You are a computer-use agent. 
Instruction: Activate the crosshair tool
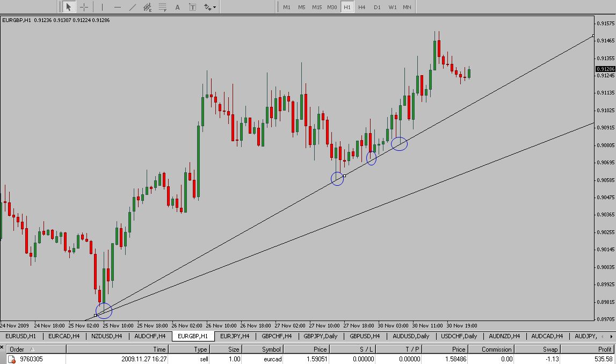(84, 7)
